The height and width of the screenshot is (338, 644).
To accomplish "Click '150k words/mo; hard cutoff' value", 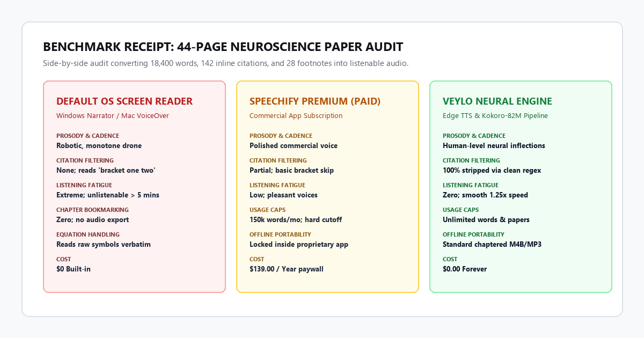I will (x=296, y=219).
